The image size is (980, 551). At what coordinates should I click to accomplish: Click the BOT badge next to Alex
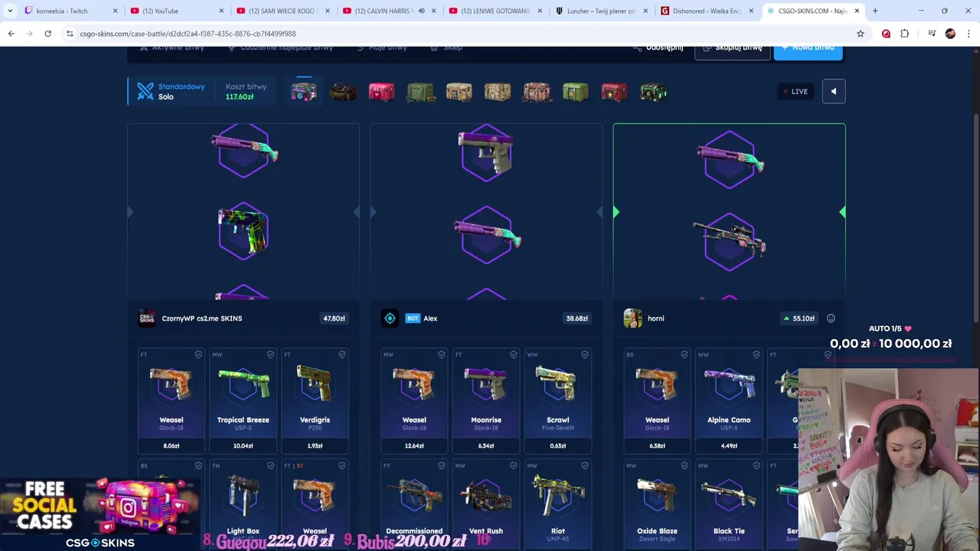[x=413, y=318]
